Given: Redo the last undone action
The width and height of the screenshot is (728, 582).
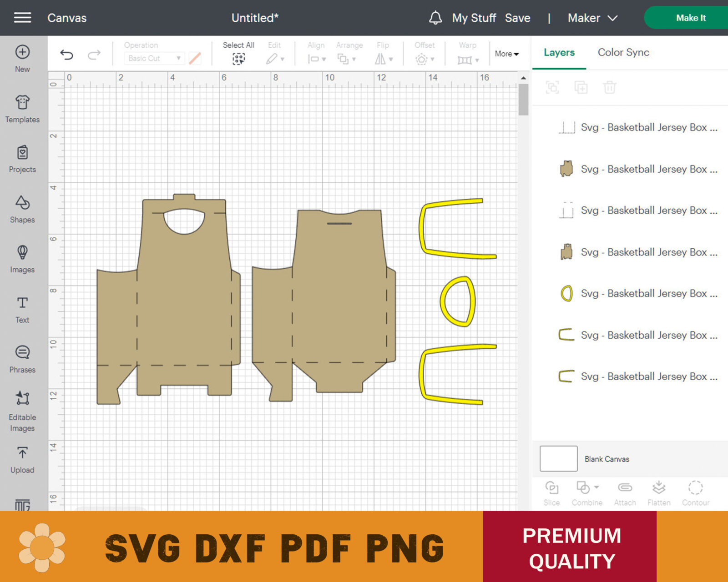Looking at the screenshot, I should click(94, 55).
